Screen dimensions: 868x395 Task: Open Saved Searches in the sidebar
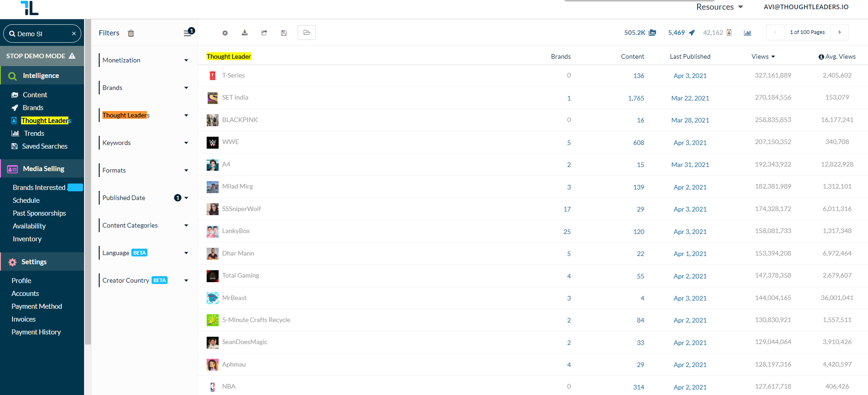coord(45,146)
